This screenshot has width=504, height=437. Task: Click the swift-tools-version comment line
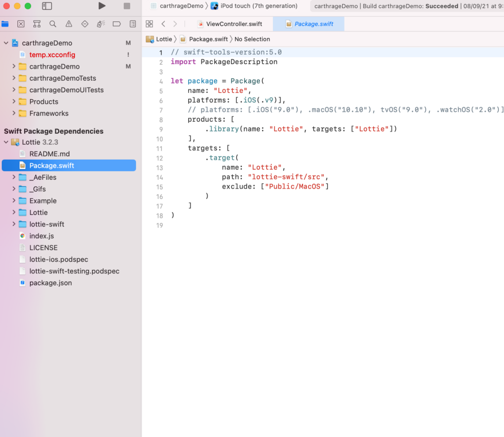(226, 52)
